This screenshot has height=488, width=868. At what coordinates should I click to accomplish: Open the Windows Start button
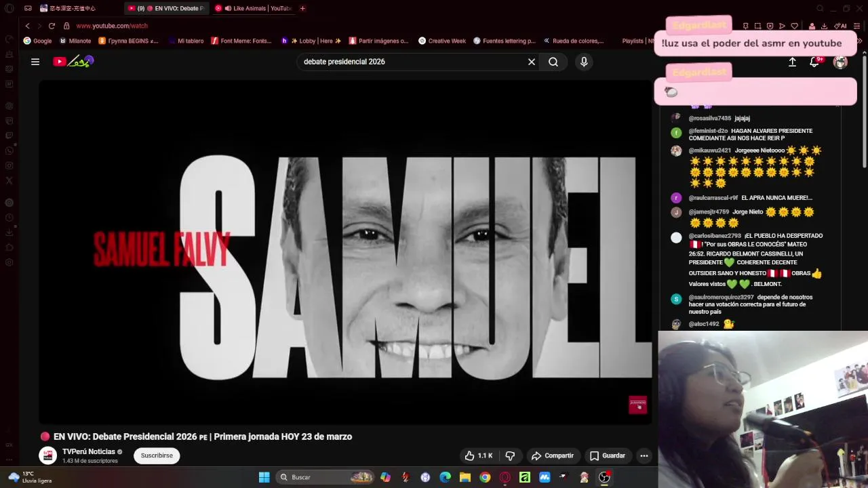pyautogui.click(x=264, y=477)
